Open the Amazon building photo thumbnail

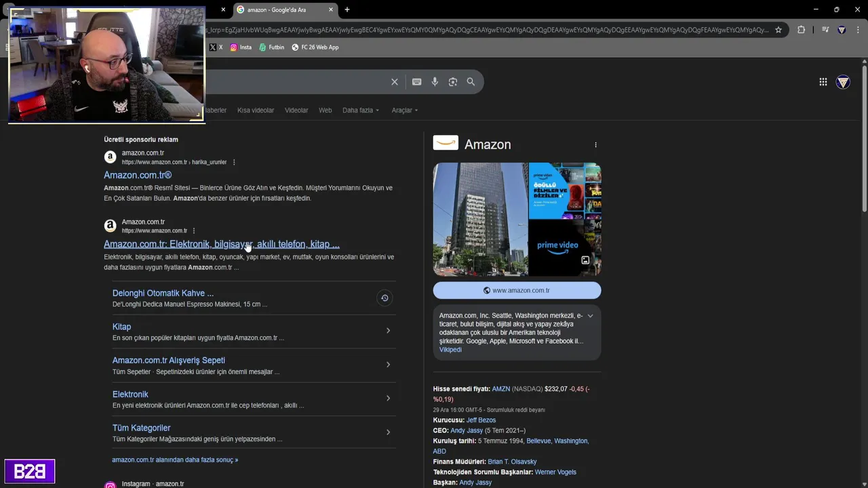480,219
